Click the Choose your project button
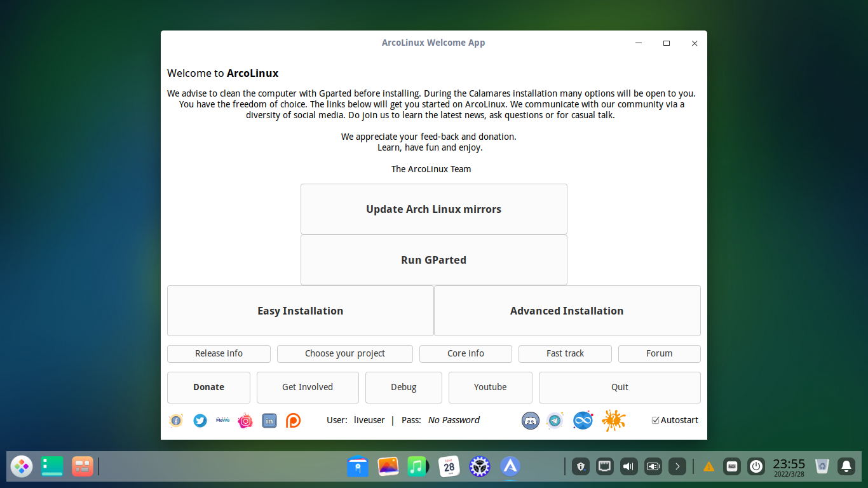This screenshot has width=868, height=488. point(345,353)
